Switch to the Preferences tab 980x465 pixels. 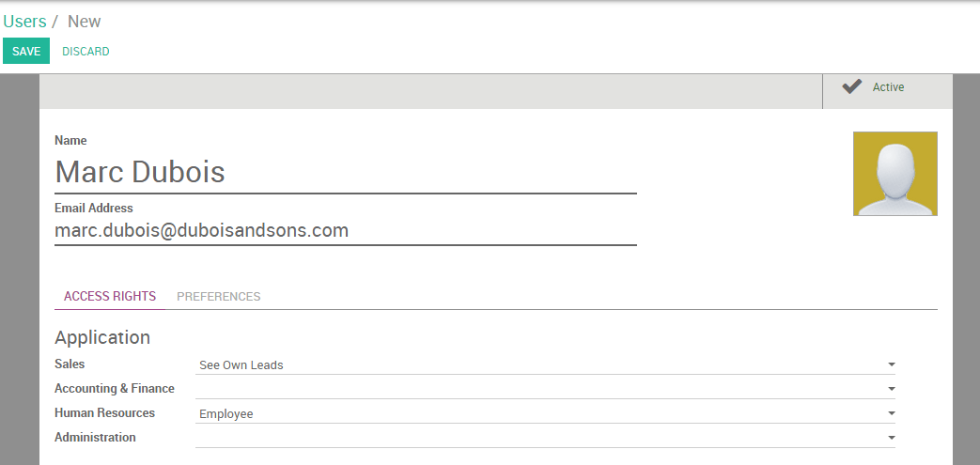219,297
